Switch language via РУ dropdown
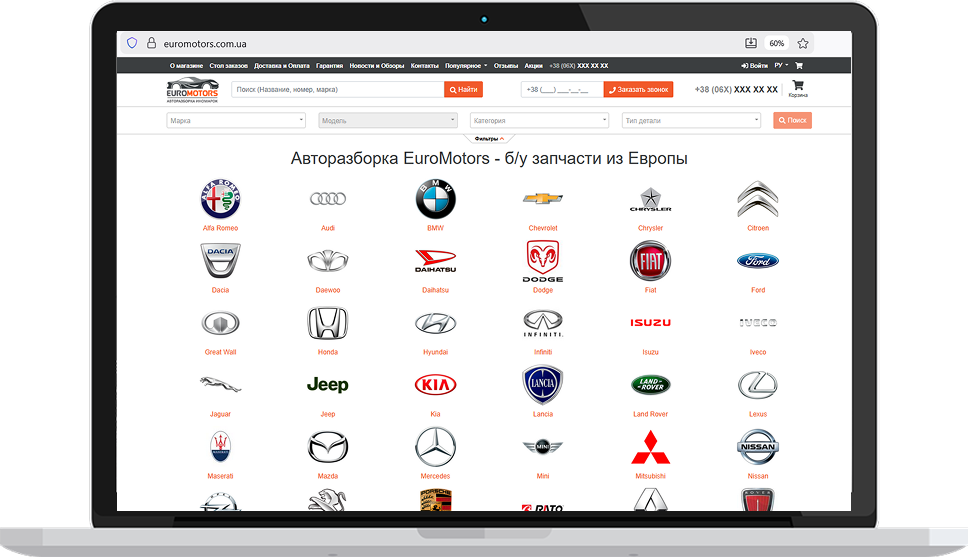968x557 pixels. tap(781, 65)
